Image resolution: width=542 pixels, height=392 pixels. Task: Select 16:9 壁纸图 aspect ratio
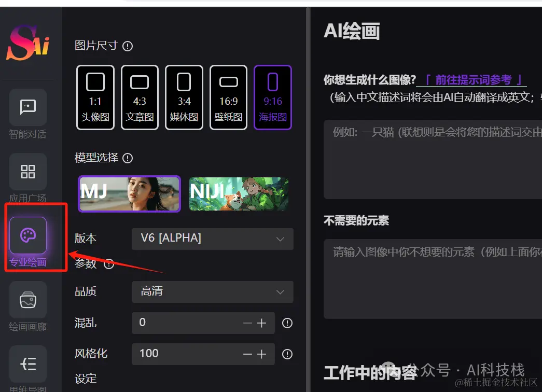click(229, 97)
